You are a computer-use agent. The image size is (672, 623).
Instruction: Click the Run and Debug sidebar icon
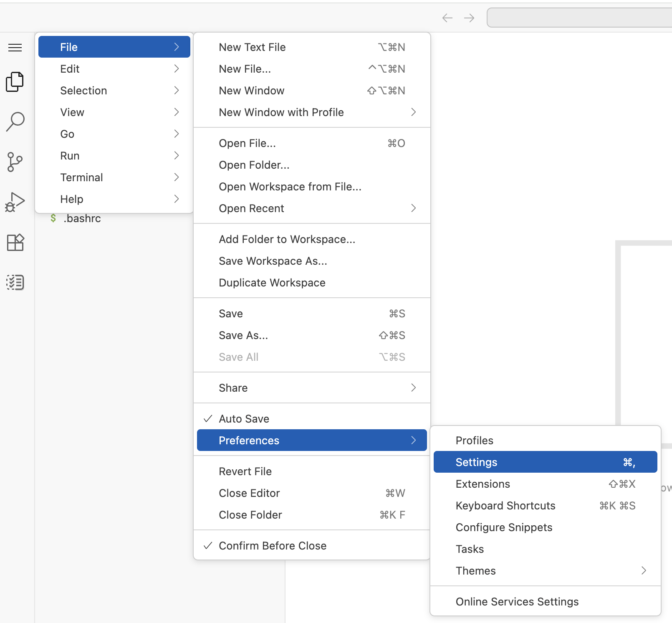click(x=15, y=202)
